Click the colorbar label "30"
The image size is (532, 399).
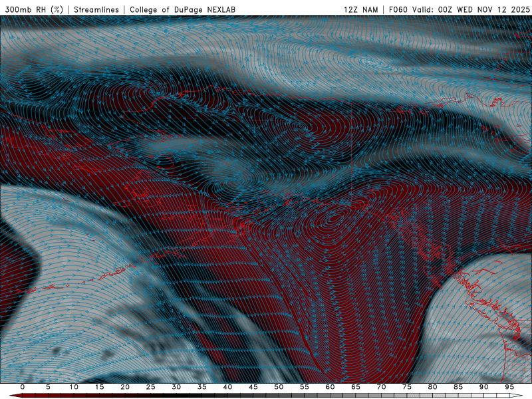[176, 387]
